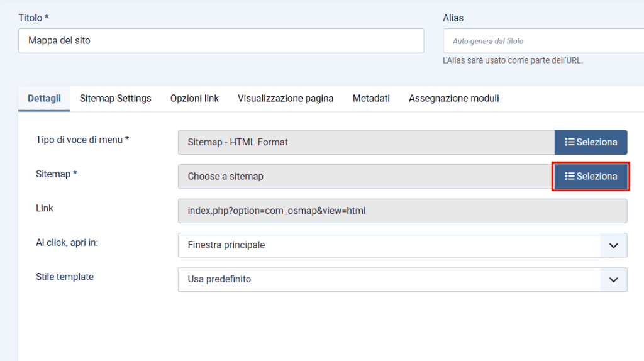The image size is (644, 361).
Task: Click the Titolo field containing "Mappa del sito"
Action: 221,41
